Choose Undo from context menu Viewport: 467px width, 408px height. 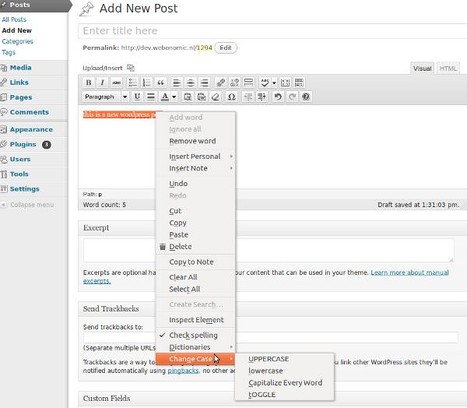coord(196,184)
